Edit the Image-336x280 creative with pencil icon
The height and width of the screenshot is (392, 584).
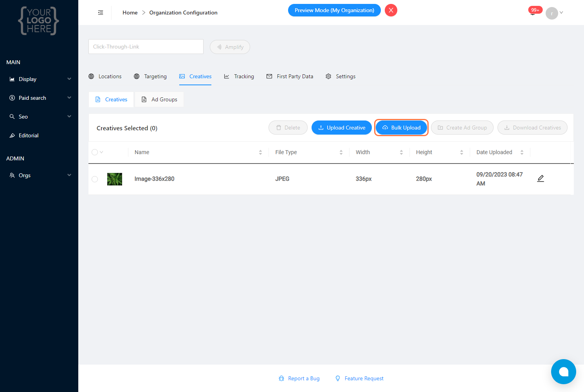(541, 178)
